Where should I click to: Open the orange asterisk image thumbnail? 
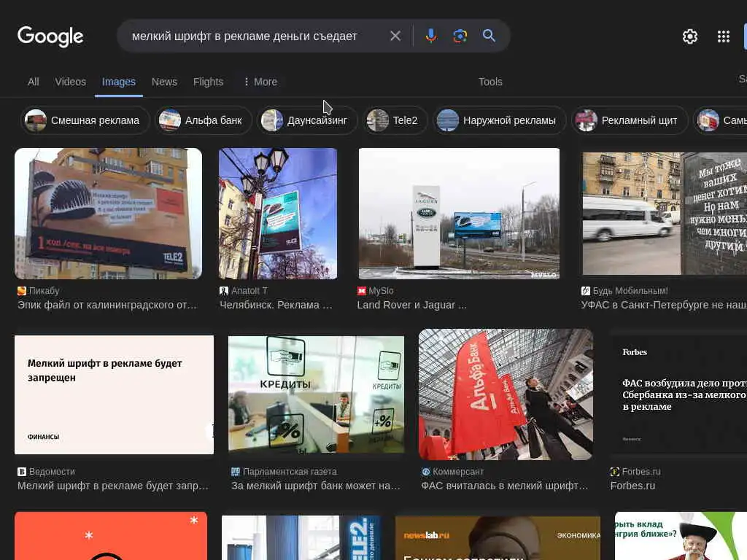pyautogui.click(x=111, y=536)
